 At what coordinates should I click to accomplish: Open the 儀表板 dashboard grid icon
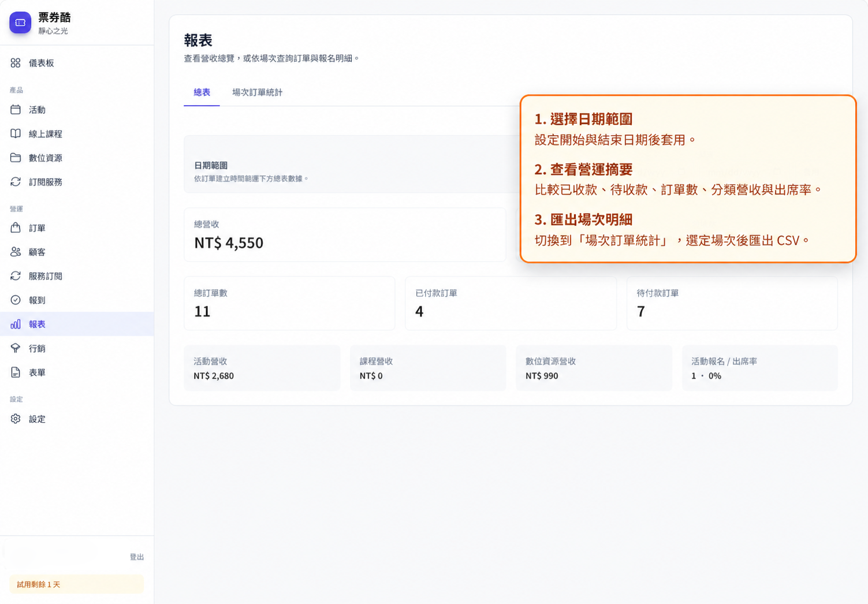pyautogui.click(x=16, y=63)
